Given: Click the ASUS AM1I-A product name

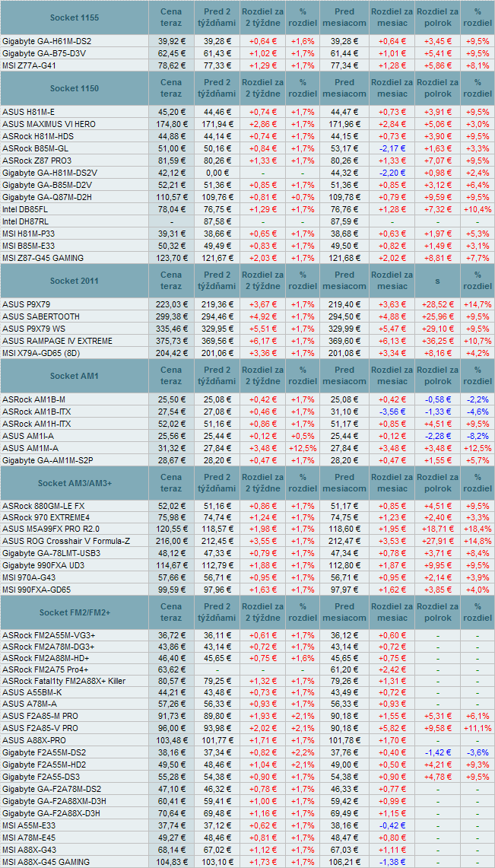Looking at the screenshot, I should pos(27,436).
